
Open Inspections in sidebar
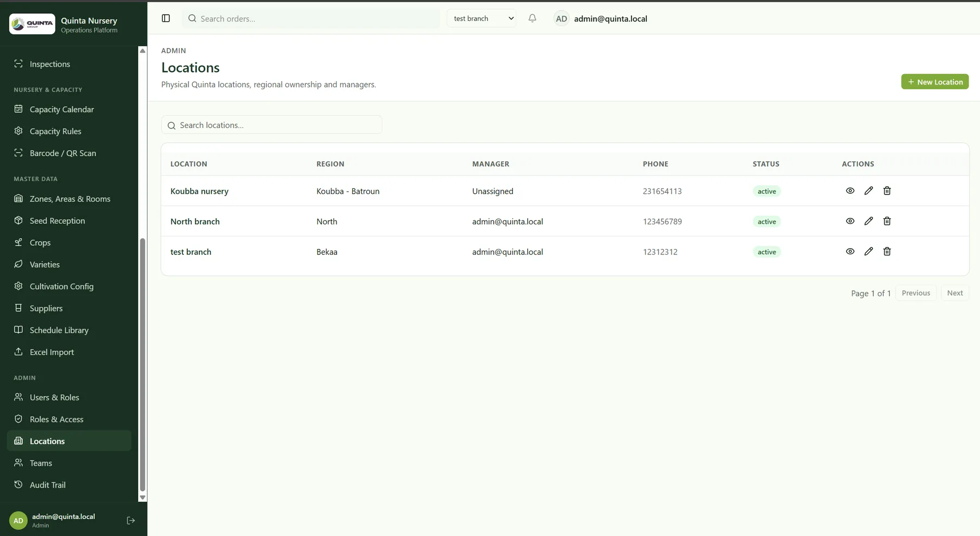pyautogui.click(x=69, y=64)
